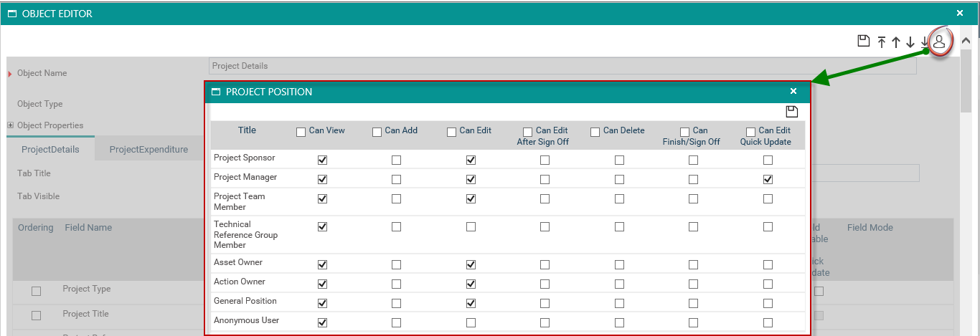Switch to the ProjectExpenditure tab
Viewport: 980px width, 336px height.
point(149,150)
